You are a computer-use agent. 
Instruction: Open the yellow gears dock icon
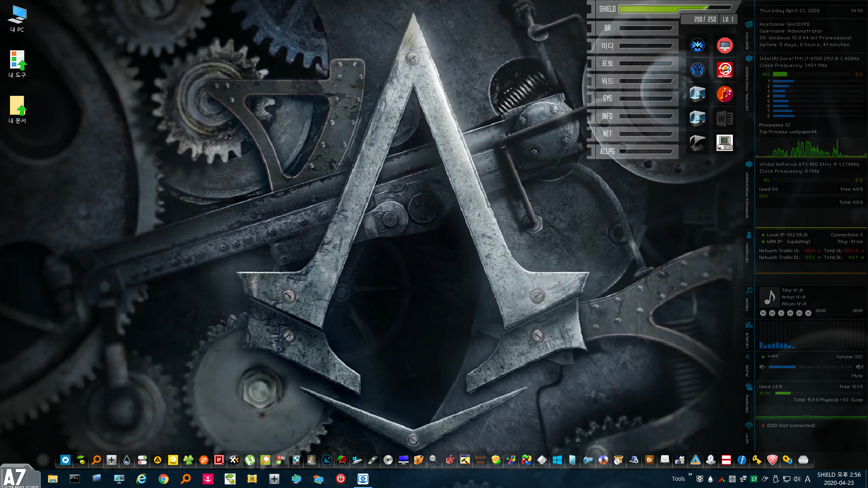[x=788, y=460]
